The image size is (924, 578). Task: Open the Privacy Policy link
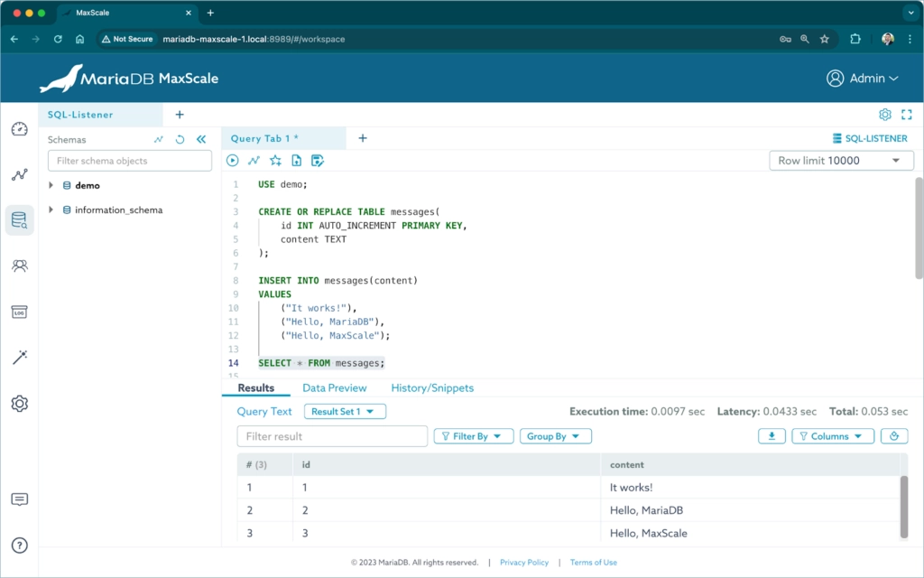524,563
